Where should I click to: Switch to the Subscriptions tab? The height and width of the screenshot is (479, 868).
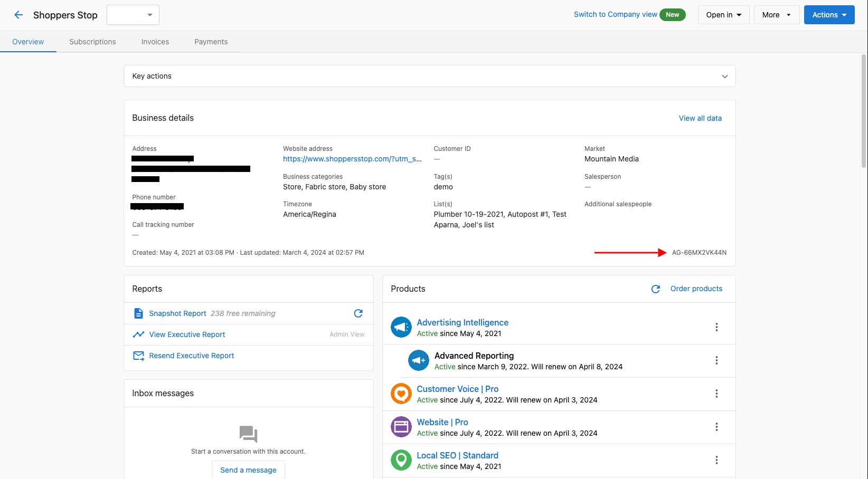click(x=92, y=42)
